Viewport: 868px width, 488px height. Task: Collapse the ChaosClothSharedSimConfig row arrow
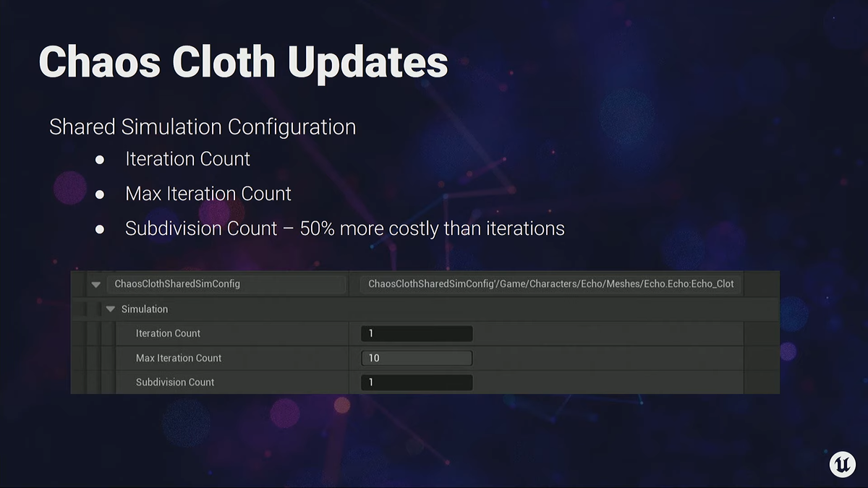(x=95, y=285)
